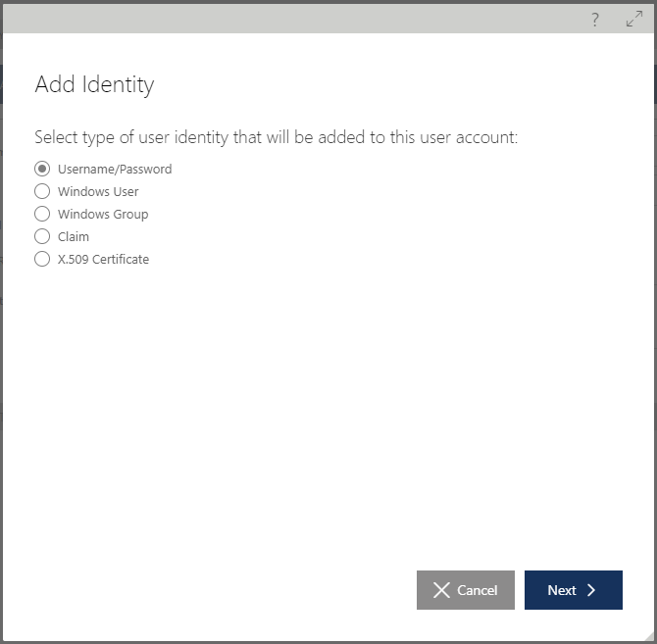Image resolution: width=657 pixels, height=644 pixels.
Task: Click the "Windows User" label text
Action: coord(98,192)
